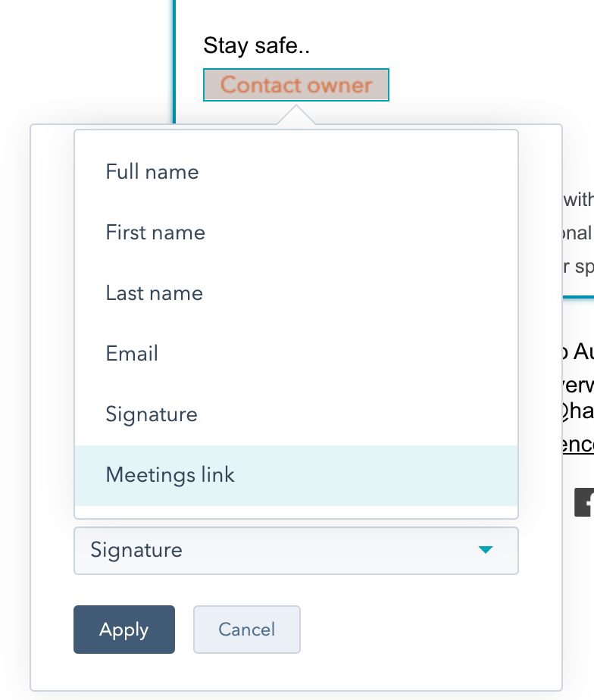Cancel the token selection popover

[247, 629]
